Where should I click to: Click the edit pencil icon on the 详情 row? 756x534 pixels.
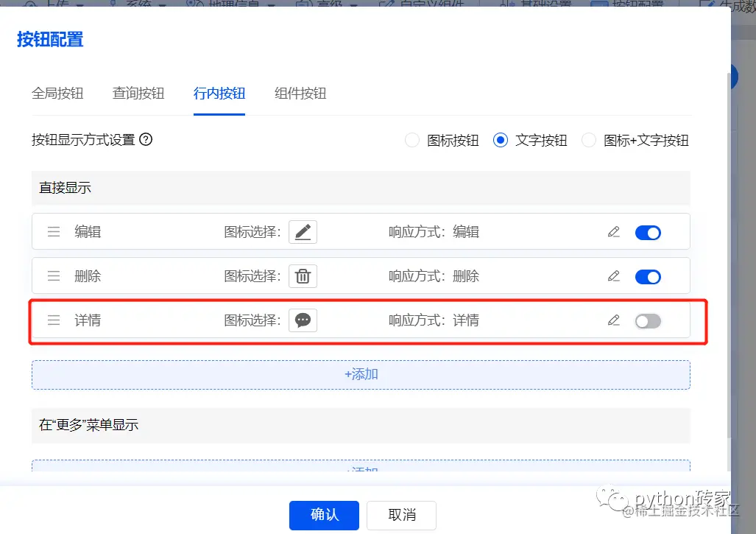613,320
